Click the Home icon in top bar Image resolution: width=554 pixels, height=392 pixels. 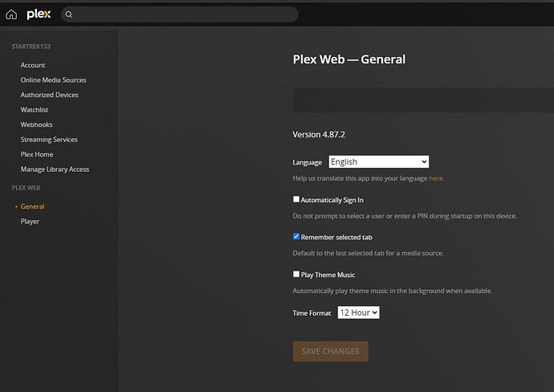11,14
